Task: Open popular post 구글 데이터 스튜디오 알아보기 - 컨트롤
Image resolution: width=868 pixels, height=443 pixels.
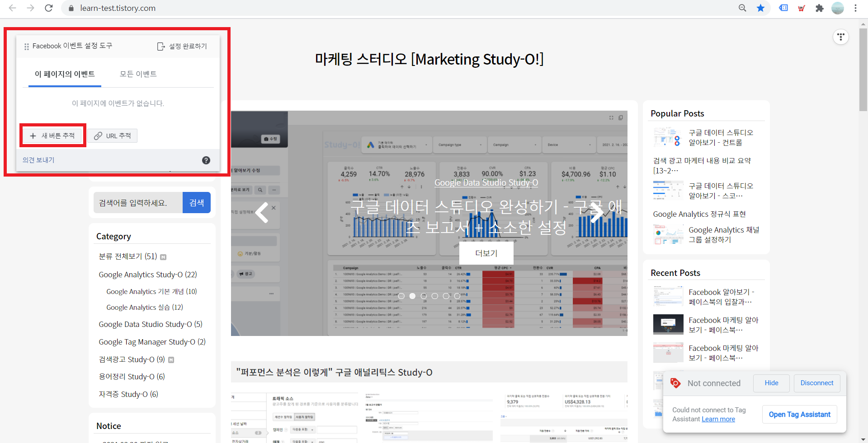Action: (x=721, y=138)
